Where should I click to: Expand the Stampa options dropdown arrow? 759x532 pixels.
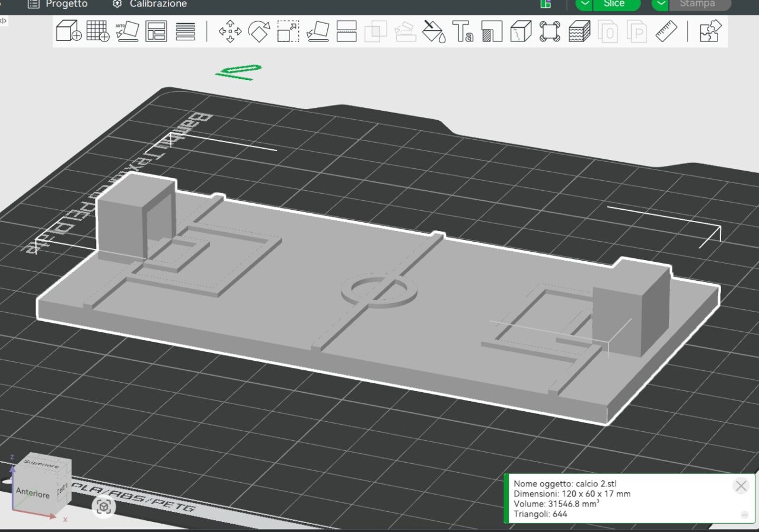[661, 4]
